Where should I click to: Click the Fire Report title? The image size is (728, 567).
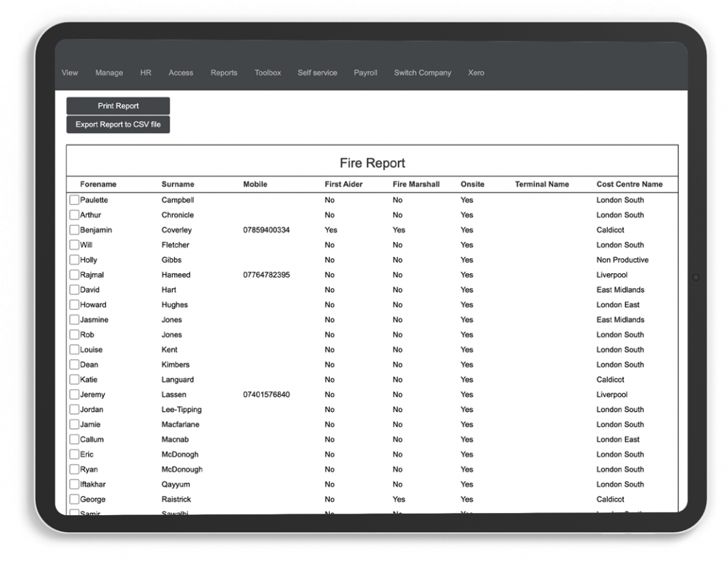(373, 163)
